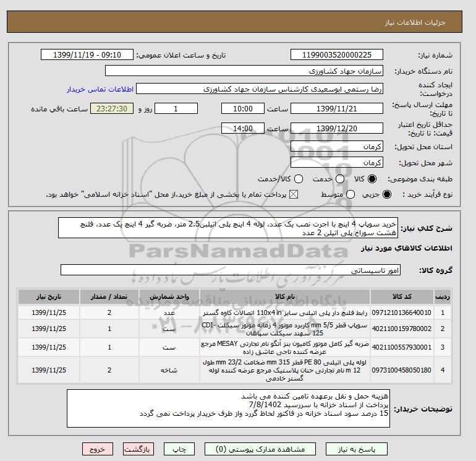Screen dimensions: 476x461
Task: Select the کالا/خدمت radio button
Action: click(x=299, y=179)
